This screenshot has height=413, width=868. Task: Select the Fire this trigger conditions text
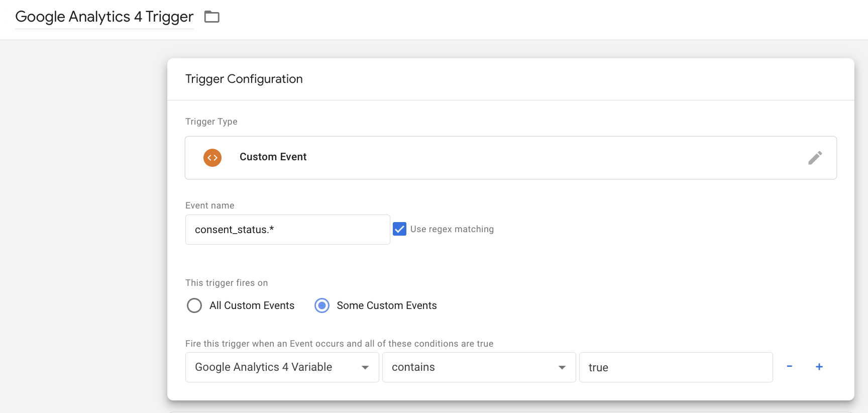click(x=340, y=344)
